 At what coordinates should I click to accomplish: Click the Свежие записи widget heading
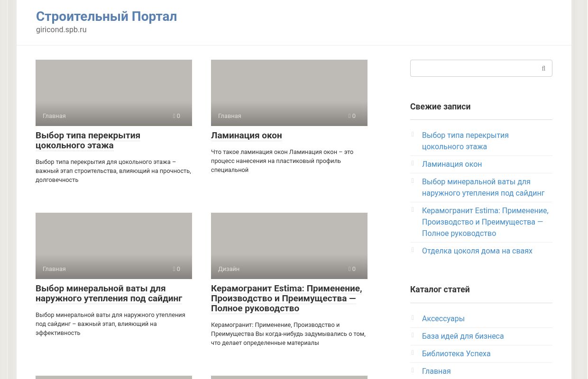[x=441, y=107]
